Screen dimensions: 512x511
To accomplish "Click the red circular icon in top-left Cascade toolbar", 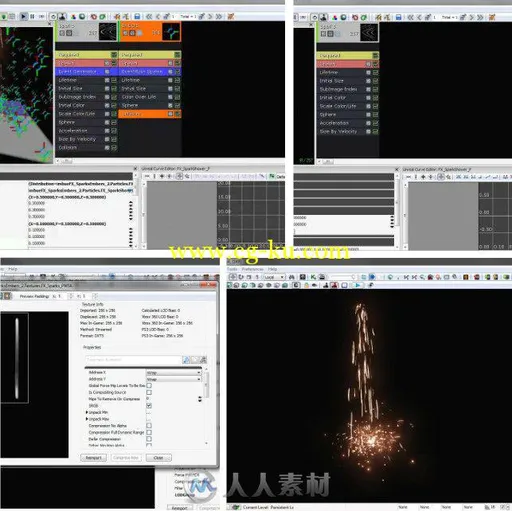I will tap(94, 16).
